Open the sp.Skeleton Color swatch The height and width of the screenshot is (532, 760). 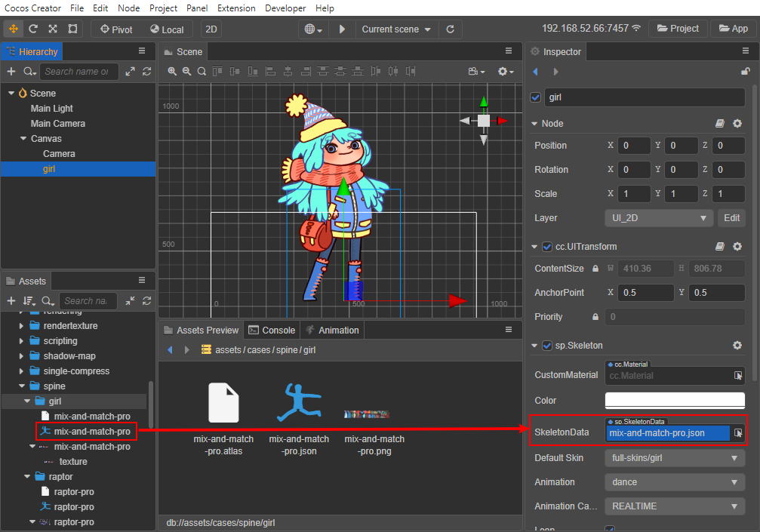point(675,401)
